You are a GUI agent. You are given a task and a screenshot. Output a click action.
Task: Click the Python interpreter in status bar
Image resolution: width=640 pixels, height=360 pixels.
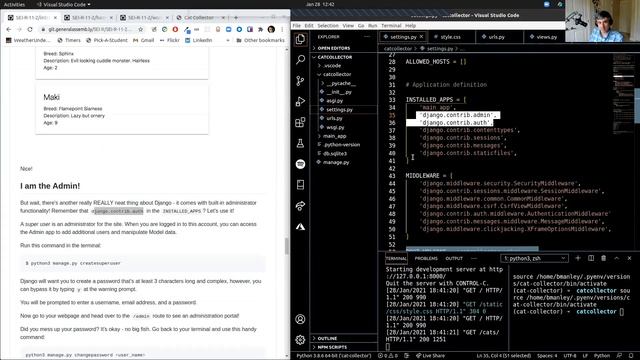334,356
